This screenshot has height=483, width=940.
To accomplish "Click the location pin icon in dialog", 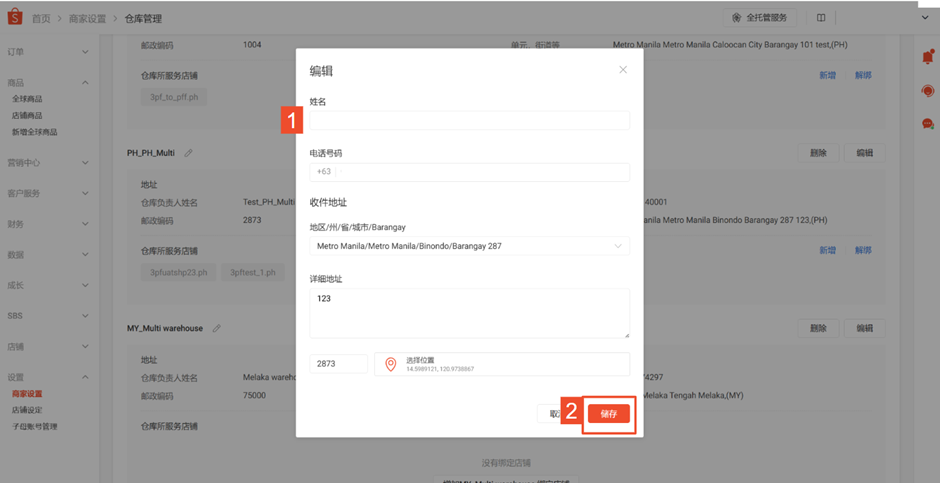I will point(390,364).
